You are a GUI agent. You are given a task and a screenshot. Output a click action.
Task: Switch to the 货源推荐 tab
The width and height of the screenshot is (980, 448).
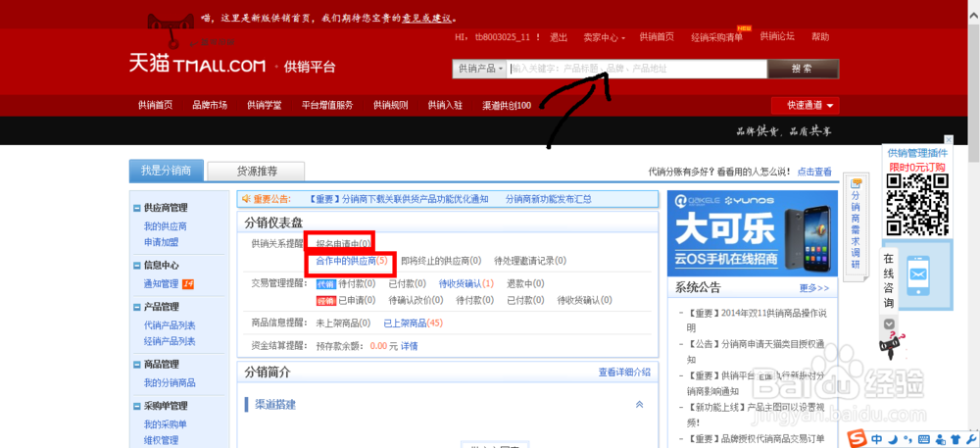click(x=256, y=172)
